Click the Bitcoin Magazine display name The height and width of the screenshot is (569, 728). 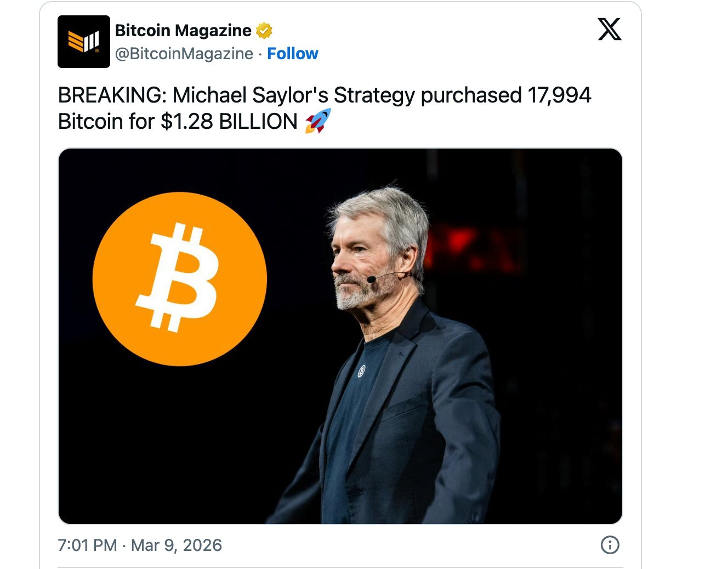tap(182, 30)
